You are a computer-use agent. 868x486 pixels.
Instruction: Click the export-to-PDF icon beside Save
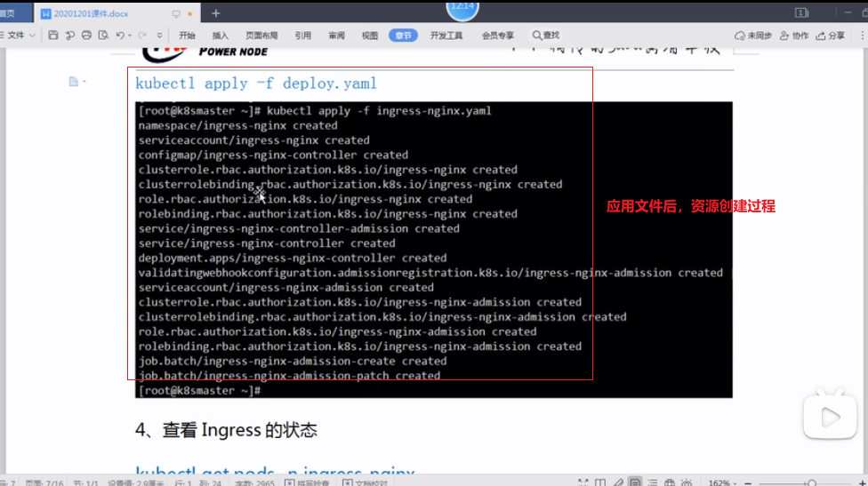pyautogui.click(x=69, y=36)
